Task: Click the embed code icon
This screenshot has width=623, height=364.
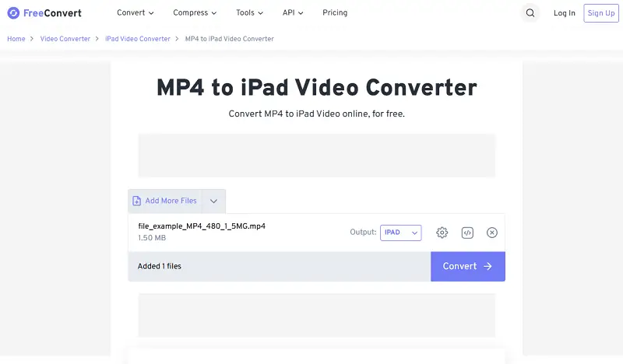Action: pyautogui.click(x=467, y=233)
